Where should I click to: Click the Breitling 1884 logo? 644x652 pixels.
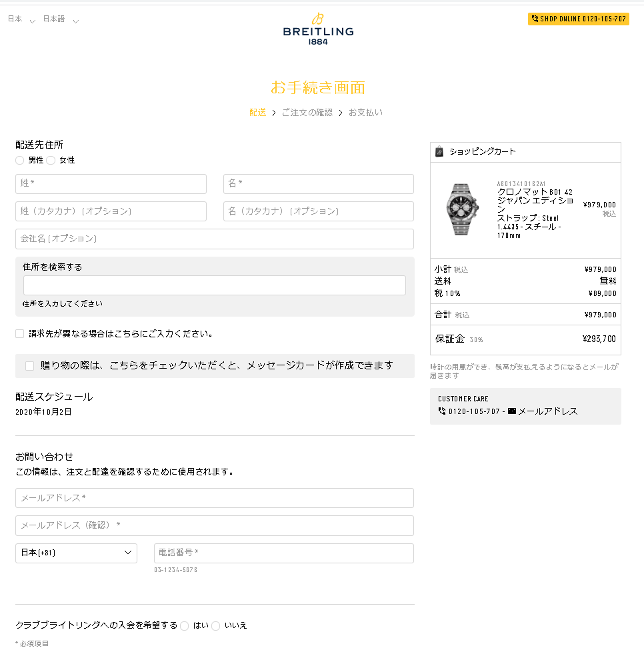point(318,29)
